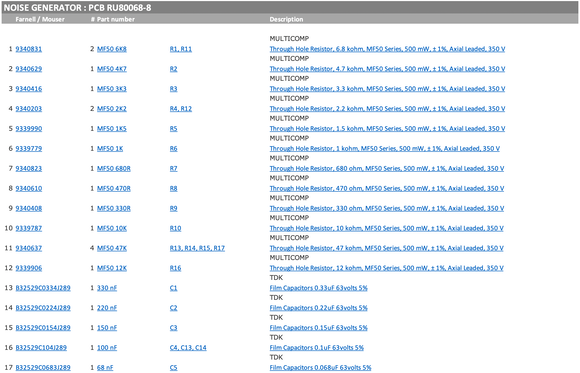
Task: Open Mouser link B32529C0334J289
Action: [43, 289]
